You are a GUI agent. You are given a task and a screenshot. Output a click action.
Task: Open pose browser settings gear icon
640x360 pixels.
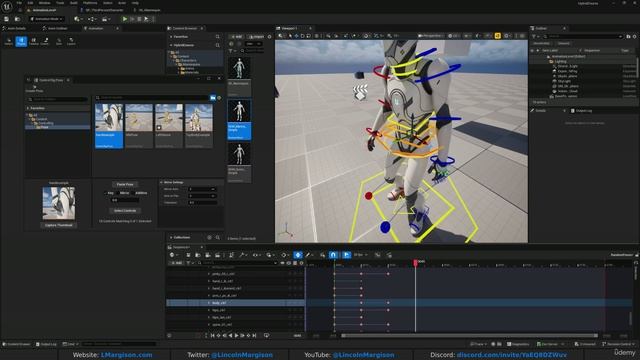pyautogui.click(x=219, y=98)
